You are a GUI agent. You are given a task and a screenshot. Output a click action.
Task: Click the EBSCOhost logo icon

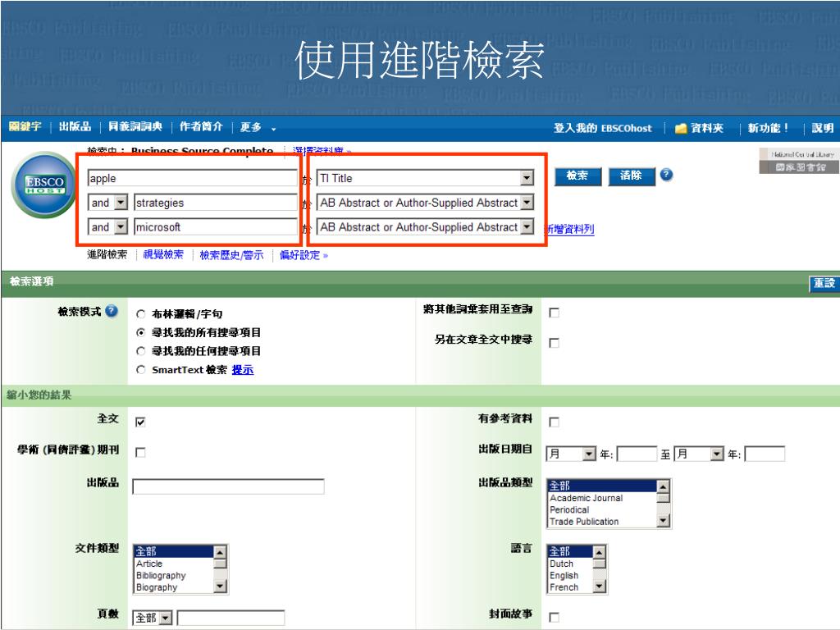[39, 187]
